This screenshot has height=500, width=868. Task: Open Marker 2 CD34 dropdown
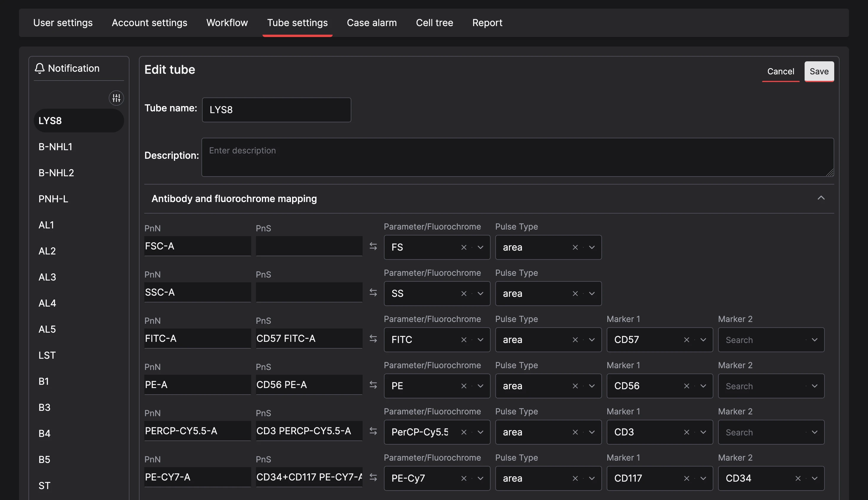(x=814, y=478)
